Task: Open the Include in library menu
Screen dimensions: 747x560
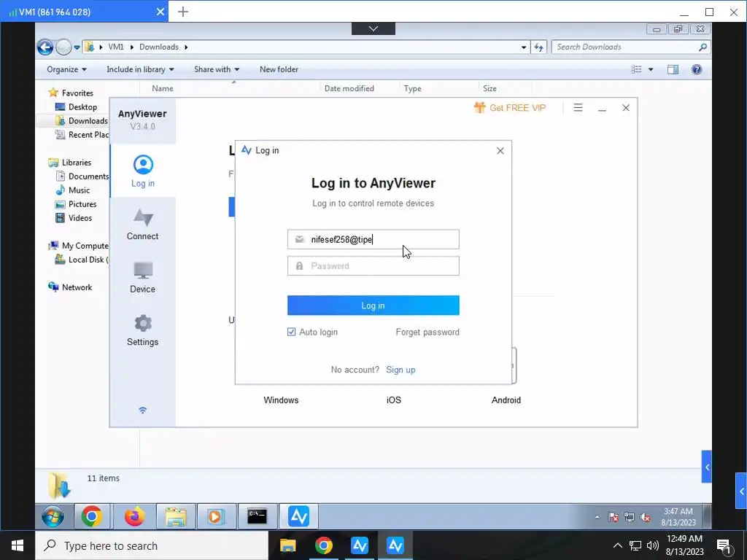Action: point(140,69)
